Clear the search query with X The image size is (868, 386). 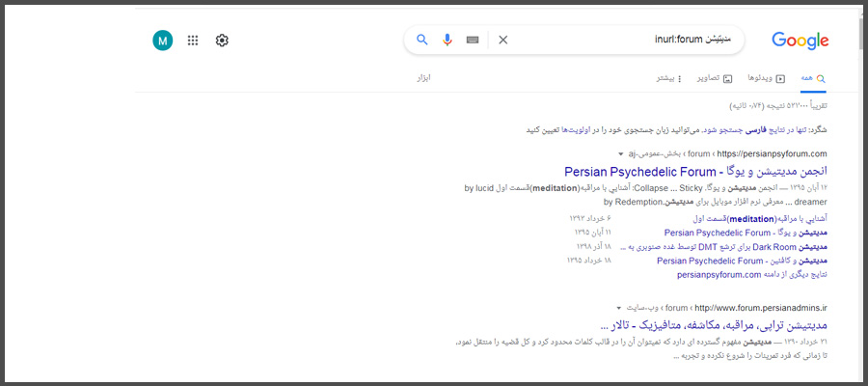tap(502, 40)
